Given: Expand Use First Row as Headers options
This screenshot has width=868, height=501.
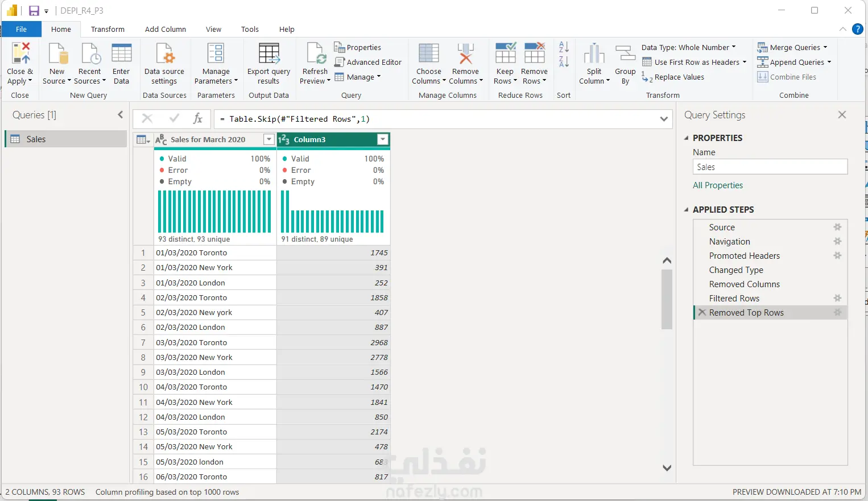Looking at the screenshot, I should (x=745, y=62).
